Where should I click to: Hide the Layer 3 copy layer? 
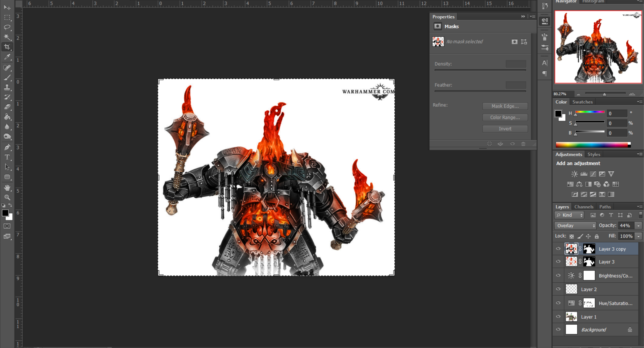(558, 249)
